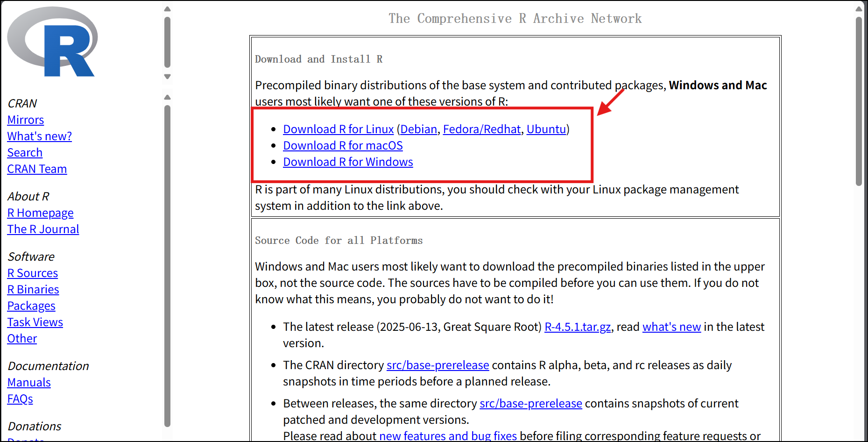Open the Debian link
This screenshot has width=868, height=442.
[x=419, y=129]
